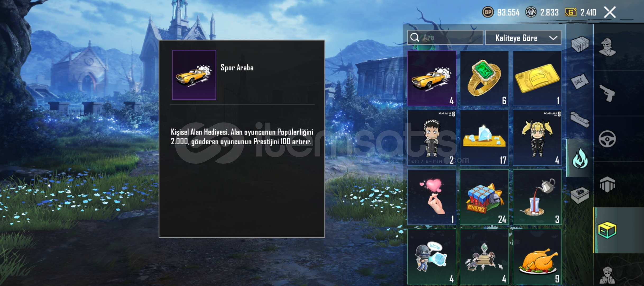Open the Kaliteye Göre sort dropdown
644x286 pixels.
[523, 38]
